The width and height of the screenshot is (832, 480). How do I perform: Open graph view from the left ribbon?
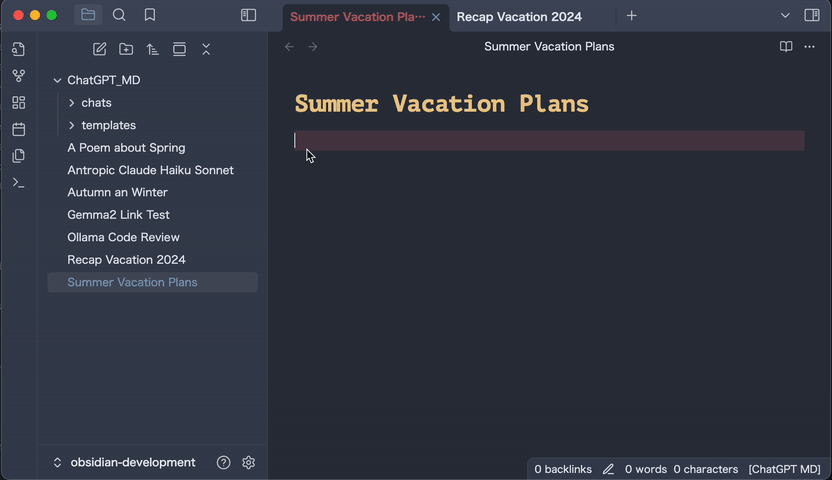(18, 76)
